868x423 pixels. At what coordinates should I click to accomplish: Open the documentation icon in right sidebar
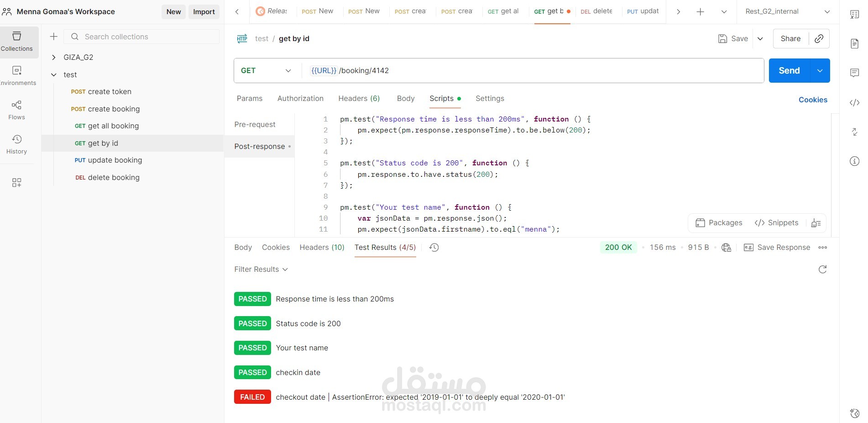(855, 44)
